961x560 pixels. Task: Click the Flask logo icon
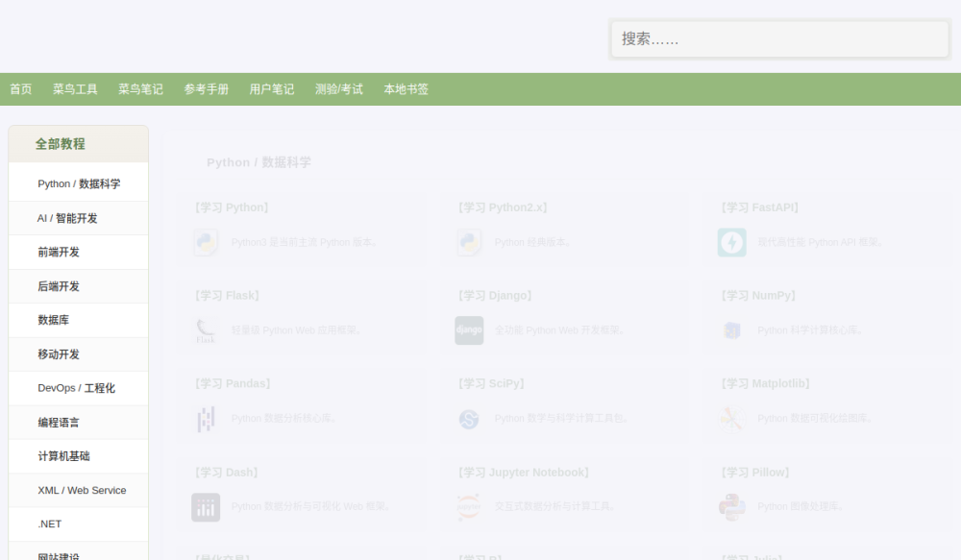tap(206, 330)
